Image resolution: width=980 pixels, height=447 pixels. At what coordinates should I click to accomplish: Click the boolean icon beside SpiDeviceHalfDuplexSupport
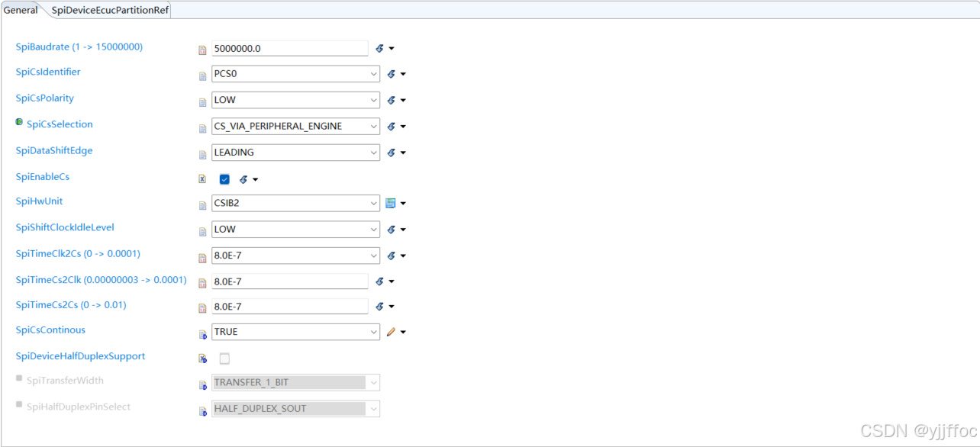click(202, 359)
